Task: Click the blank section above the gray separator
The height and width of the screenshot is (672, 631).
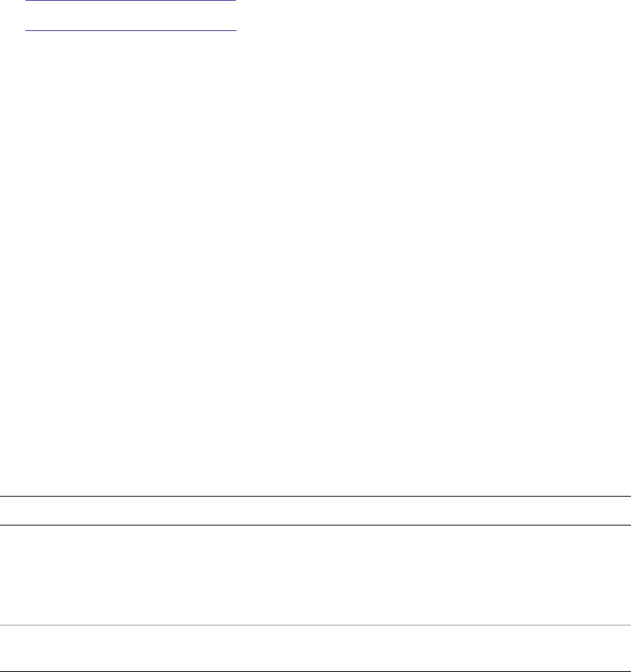Action: 315,575
